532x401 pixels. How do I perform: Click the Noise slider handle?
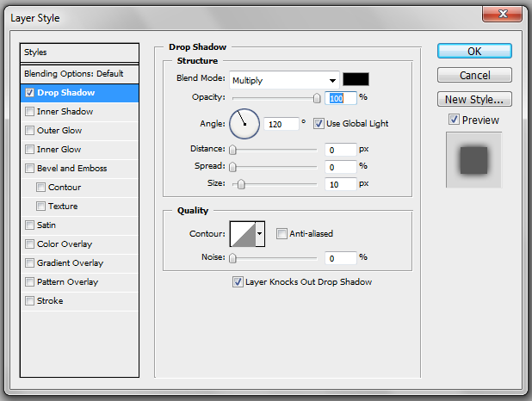click(232, 258)
